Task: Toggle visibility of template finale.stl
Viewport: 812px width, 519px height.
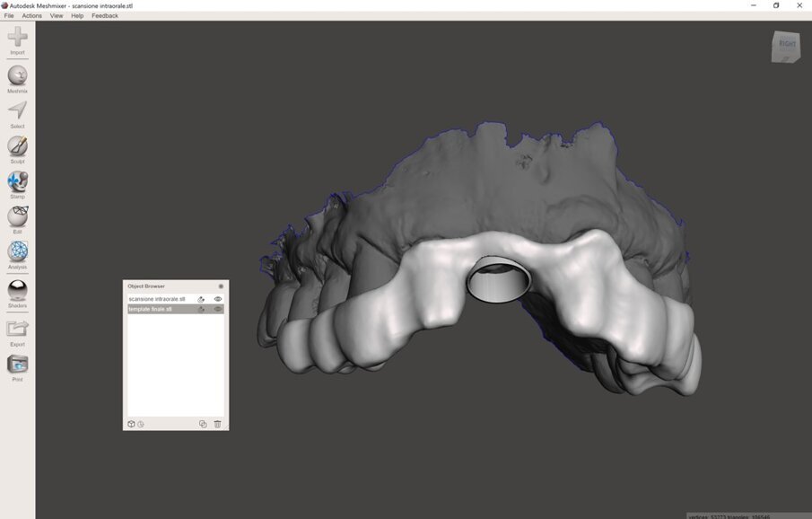Action: 218,309
